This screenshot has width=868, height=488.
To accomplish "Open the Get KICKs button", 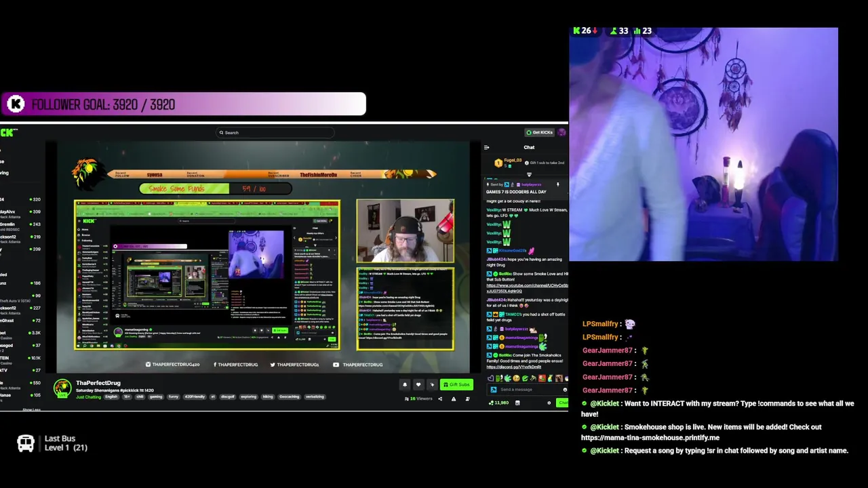I will click(x=540, y=132).
